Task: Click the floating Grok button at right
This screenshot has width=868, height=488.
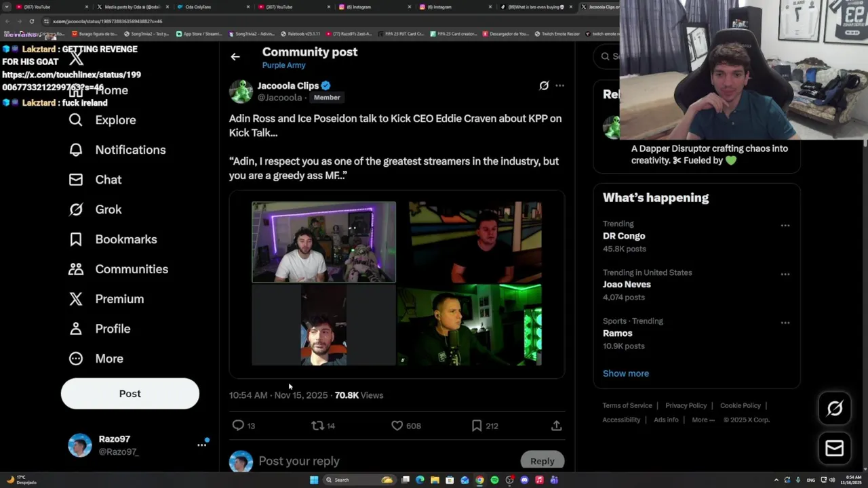Action: (835, 408)
